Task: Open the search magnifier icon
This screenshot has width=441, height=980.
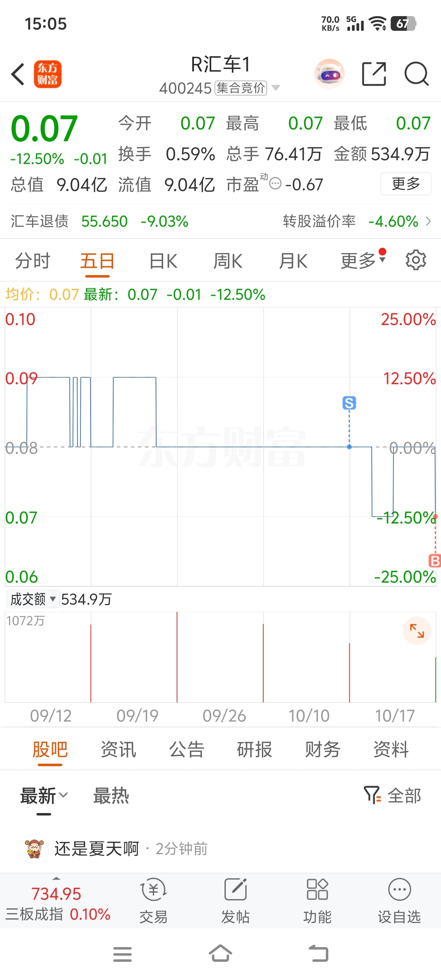Action: [x=416, y=74]
